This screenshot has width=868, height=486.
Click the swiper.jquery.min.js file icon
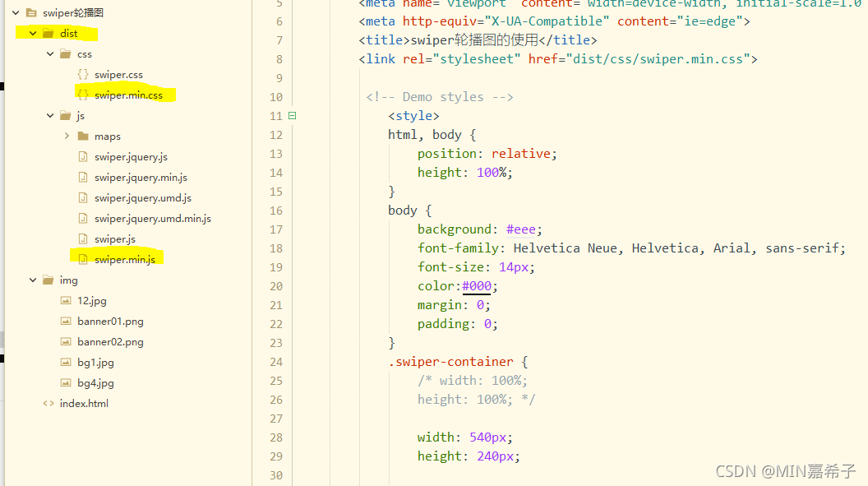[x=83, y=177]
